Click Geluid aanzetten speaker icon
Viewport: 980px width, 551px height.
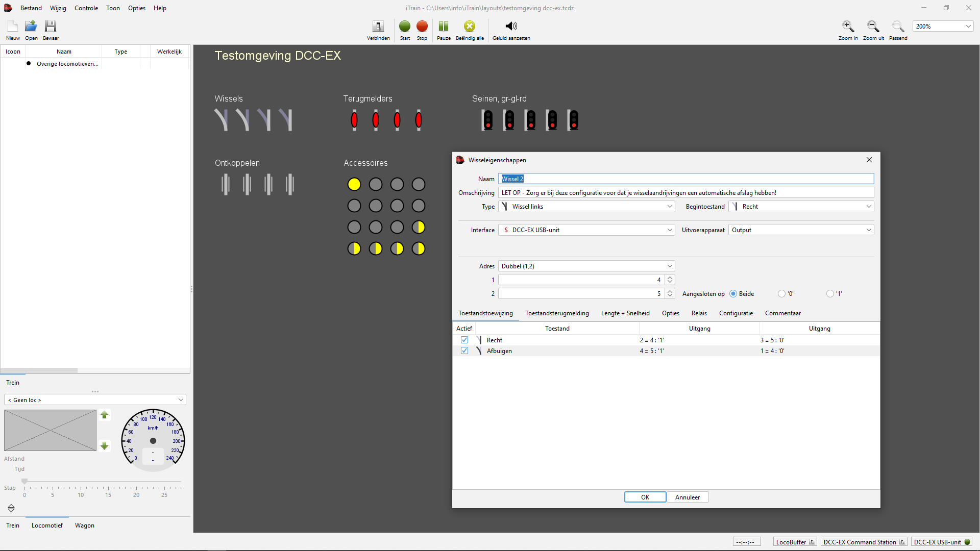[511, 27]
